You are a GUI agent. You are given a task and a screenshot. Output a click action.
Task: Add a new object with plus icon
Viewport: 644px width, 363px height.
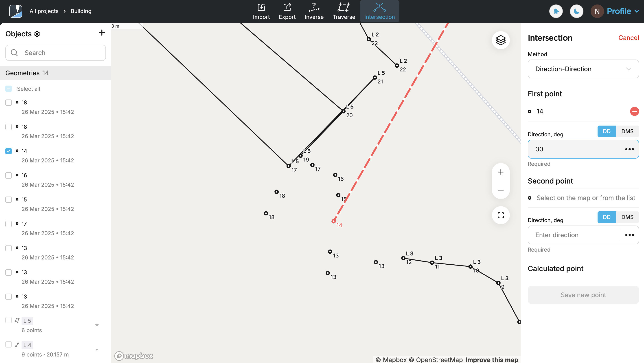point(102,33)
